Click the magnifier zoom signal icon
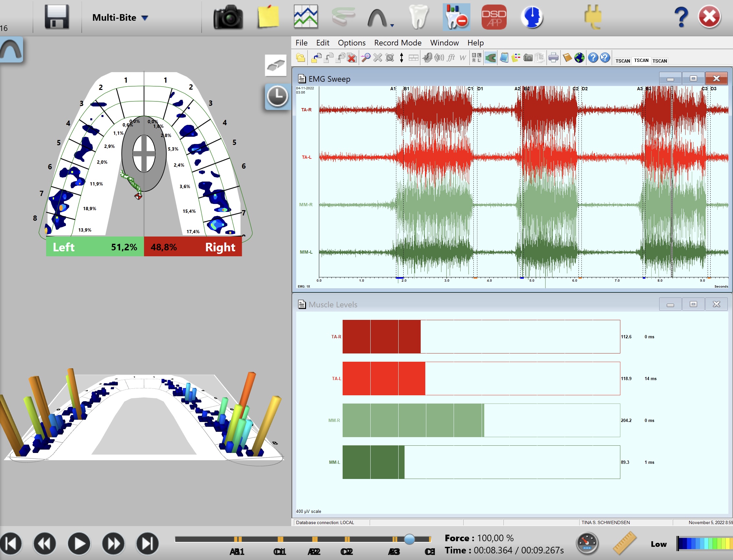 tap(366, 58)
